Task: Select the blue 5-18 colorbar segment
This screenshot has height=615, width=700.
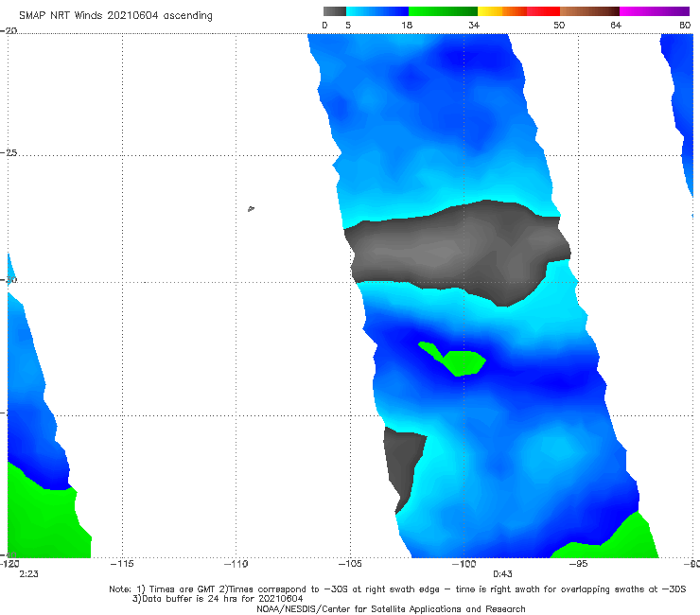Action: tap(377, 11)
